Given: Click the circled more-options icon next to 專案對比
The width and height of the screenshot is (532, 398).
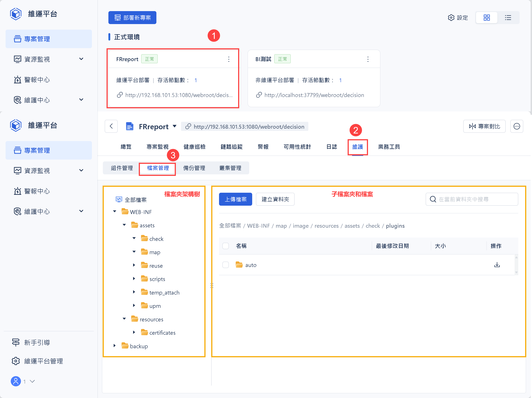Looking at the screenshot, I should point(516,126).
